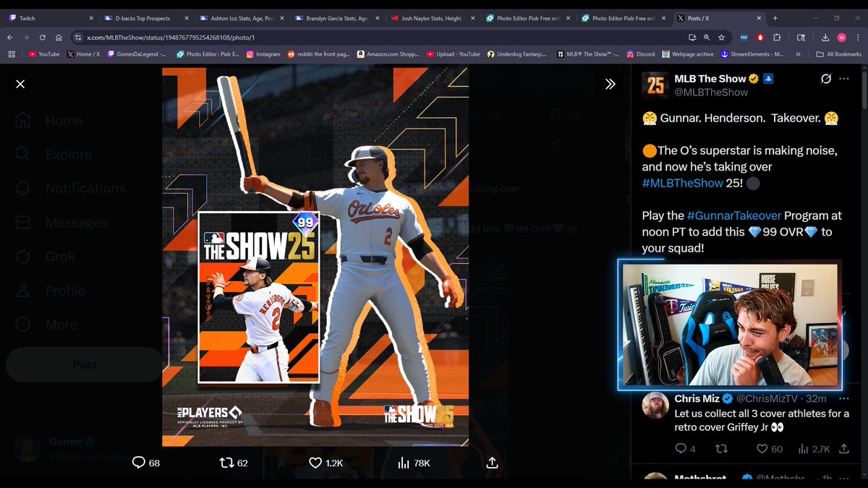868x488 pixels.
Task: Go forward in browser history
Action: pos(27,37)
